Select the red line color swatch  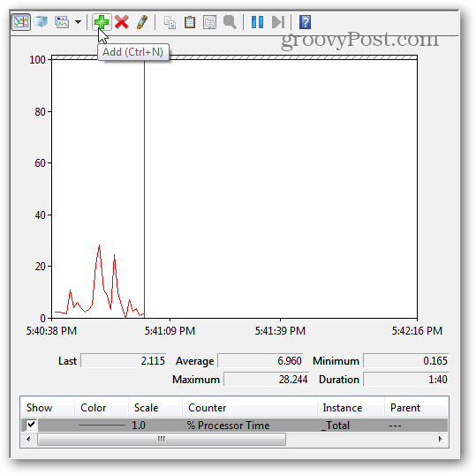click(102, 426)
